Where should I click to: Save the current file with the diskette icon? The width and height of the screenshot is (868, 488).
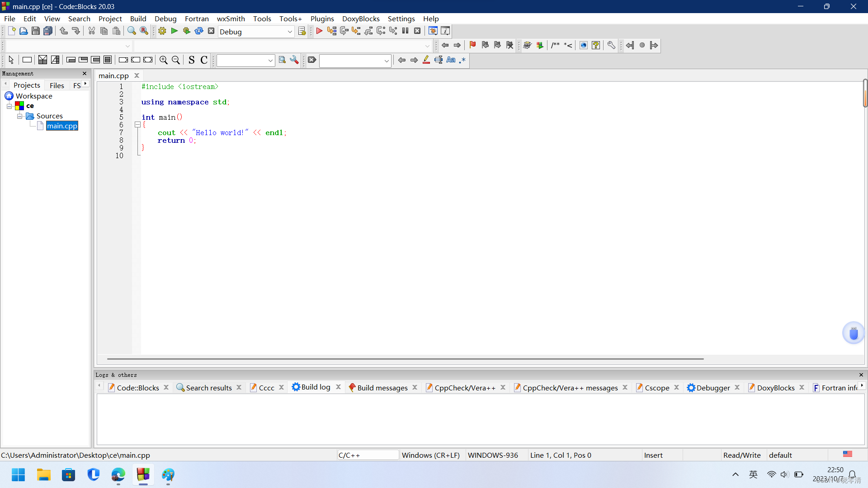[36, 31]
